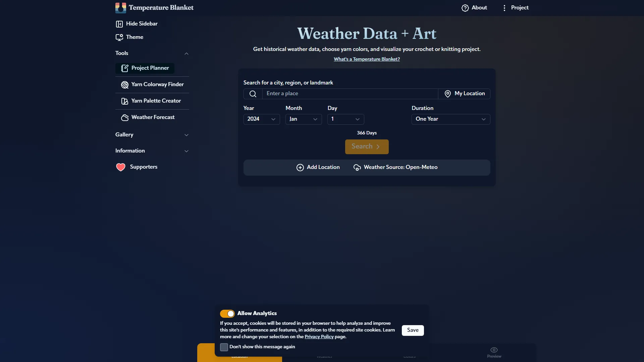644x362 pixels.
Task: Check "Don't show this message again"
Action: [224, 347]
